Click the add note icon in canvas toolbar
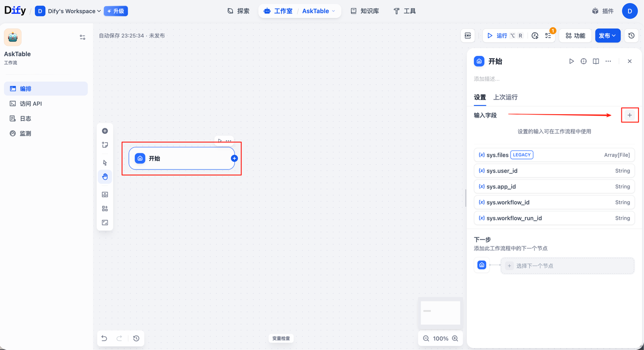This screenshot has width=644, height=350. (105, 145)
